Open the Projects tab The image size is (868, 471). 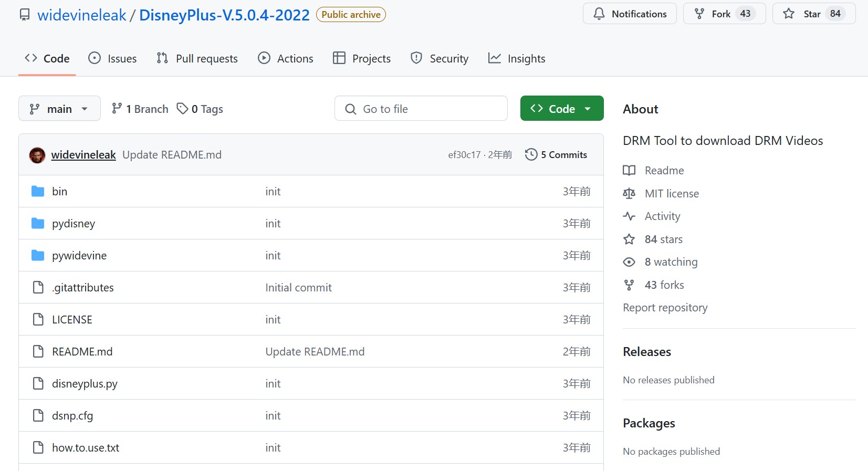pos(362,58)
